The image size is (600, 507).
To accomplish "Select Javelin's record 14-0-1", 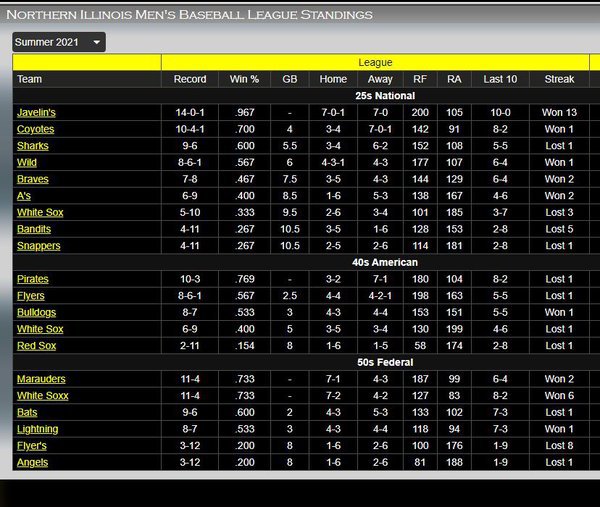I will tap(190, 112).
